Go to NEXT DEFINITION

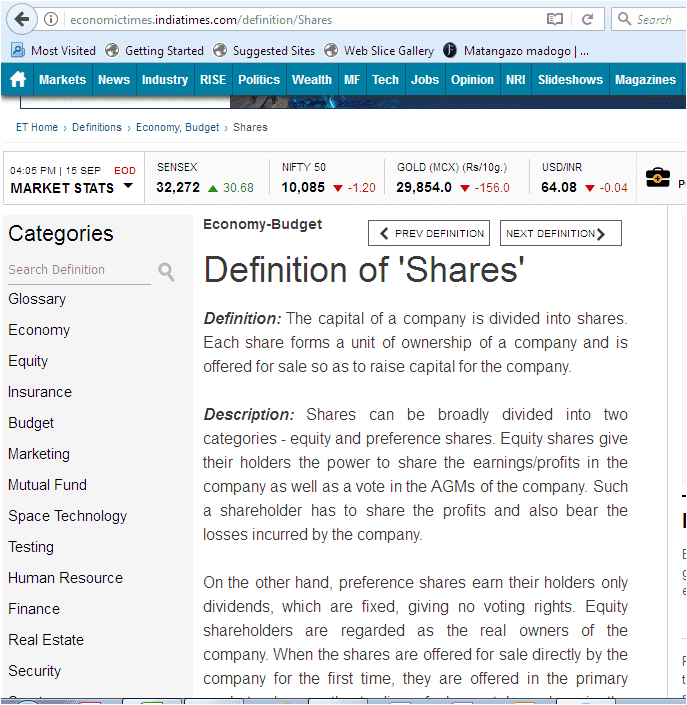pos(561,233)
